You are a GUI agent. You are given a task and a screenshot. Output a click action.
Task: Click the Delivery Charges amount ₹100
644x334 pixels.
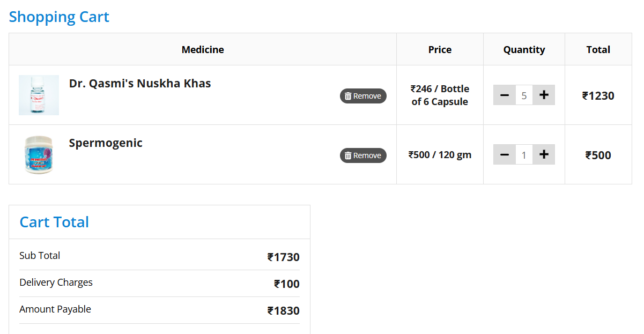[x=287, y=284]
